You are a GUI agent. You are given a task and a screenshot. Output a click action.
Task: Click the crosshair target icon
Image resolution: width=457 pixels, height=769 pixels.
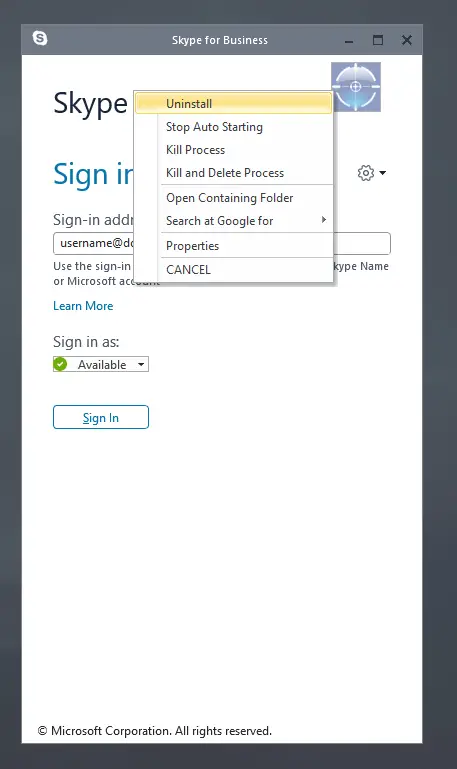(356, 87)
